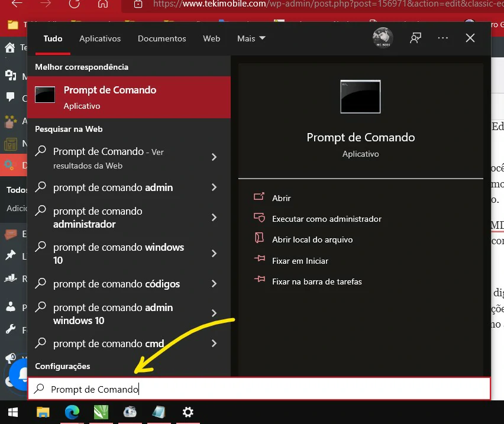Expand arrow for 'prompt de comando admin windows 10'

click(x=214, y=313)
